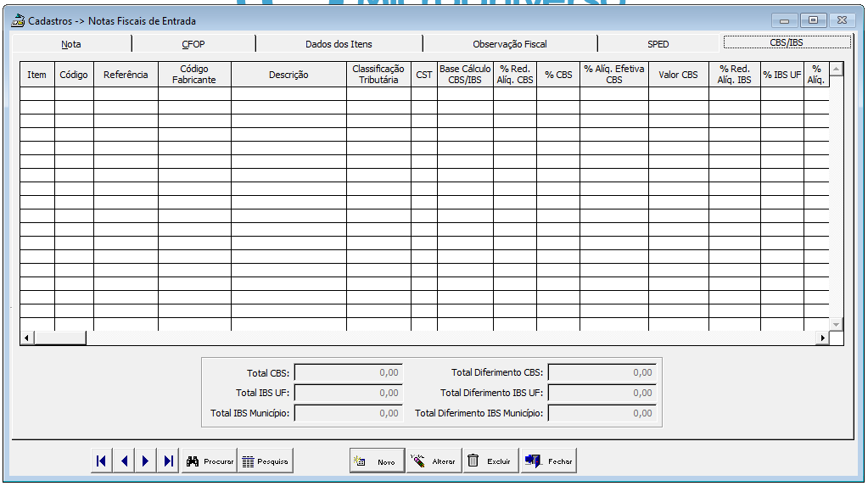
Task: Create a new record with Novo
Action: pyautogui.click(x=377, y=461)
